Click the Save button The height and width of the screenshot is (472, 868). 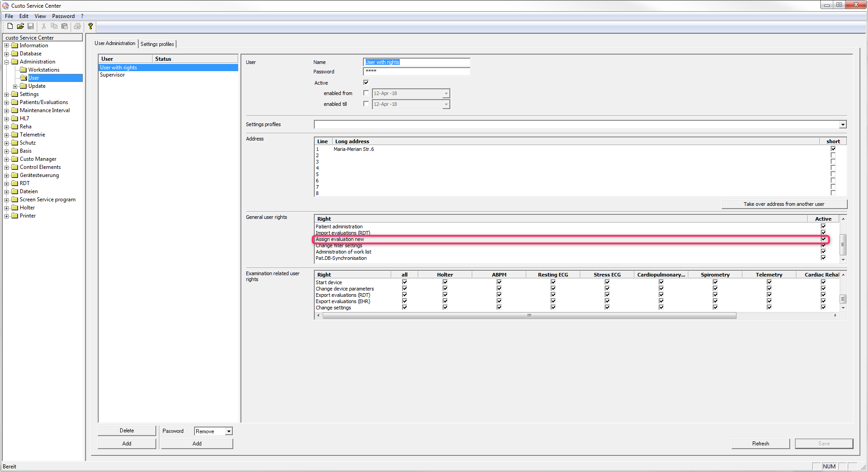click(824, 444)
